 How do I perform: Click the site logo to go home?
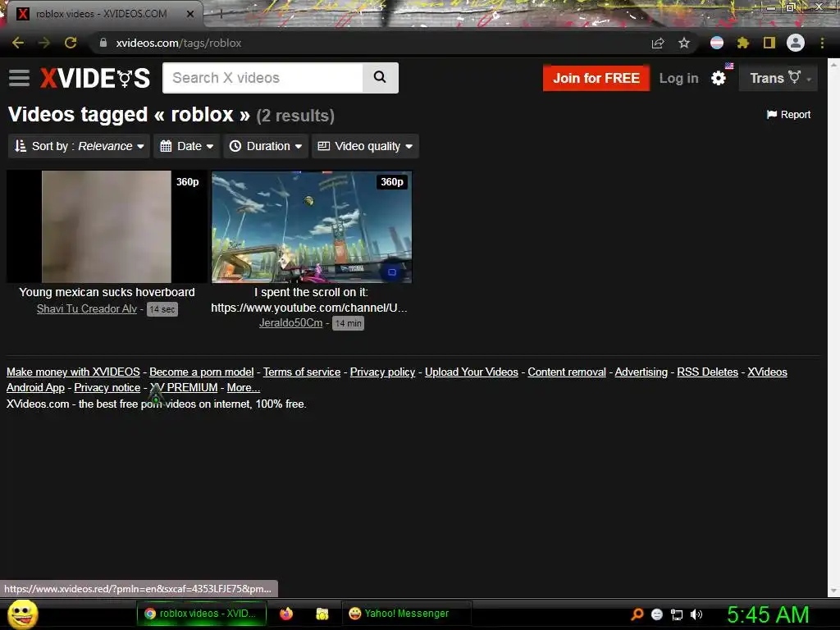(x=95, y=78)
